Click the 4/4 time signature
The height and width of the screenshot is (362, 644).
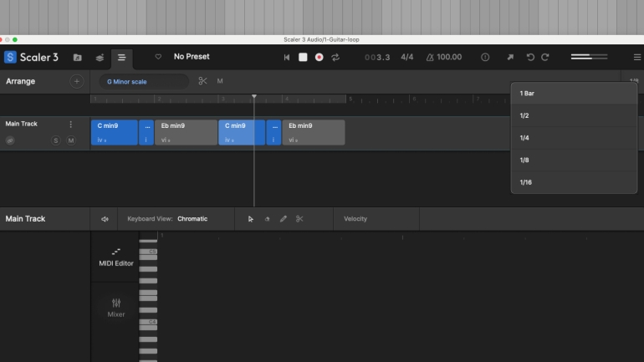(407, 57)
